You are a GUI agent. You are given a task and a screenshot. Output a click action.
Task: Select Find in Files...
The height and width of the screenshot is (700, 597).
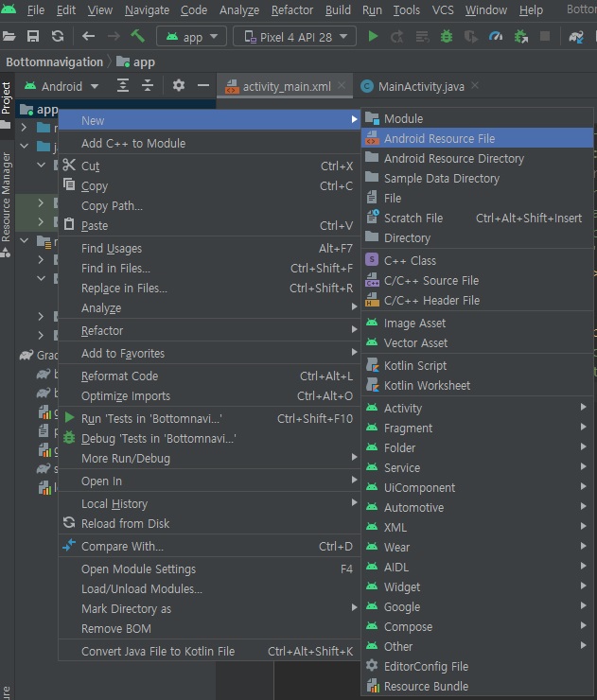tap(209, 269)
